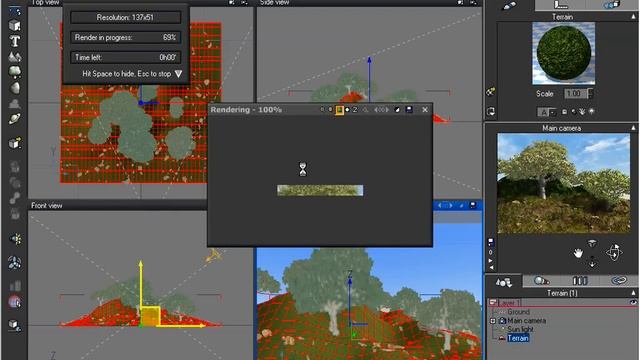Close the Rendering - 100% window
640x360 pixels.
(x=425, y=110)
